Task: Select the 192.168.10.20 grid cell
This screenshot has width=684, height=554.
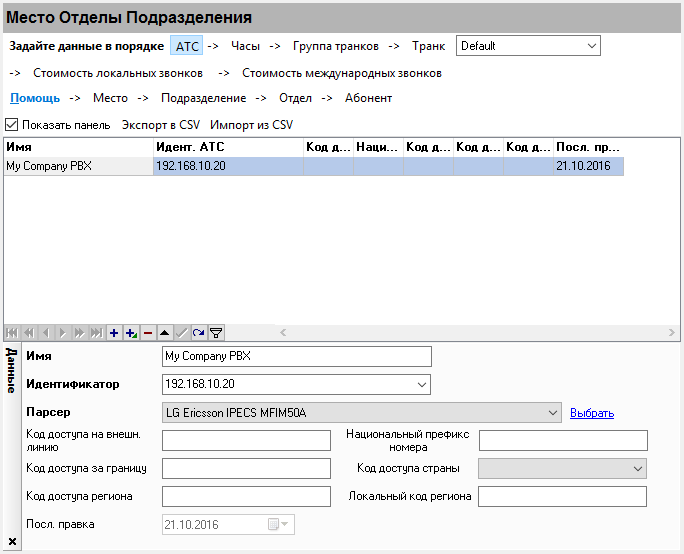Action: (229, 166)
